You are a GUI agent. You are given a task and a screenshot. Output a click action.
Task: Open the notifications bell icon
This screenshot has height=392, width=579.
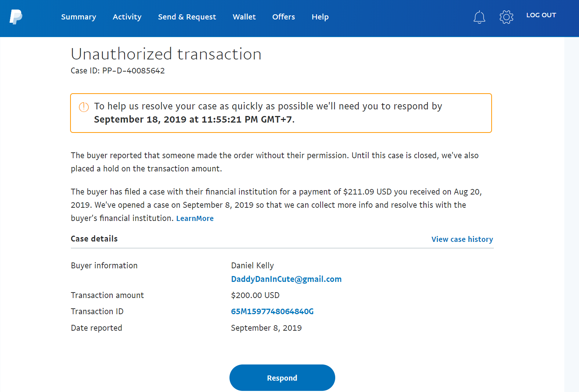(x=479, y=17)
